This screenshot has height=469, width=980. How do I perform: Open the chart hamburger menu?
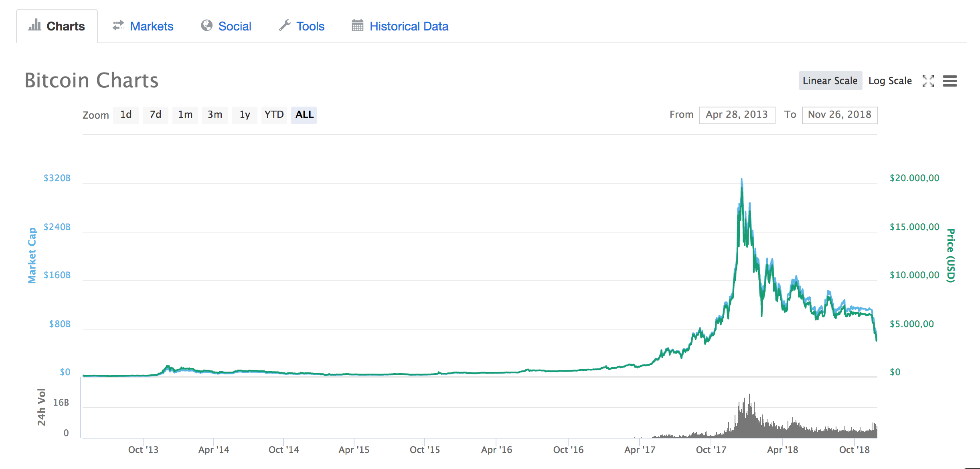coord(950,81)
